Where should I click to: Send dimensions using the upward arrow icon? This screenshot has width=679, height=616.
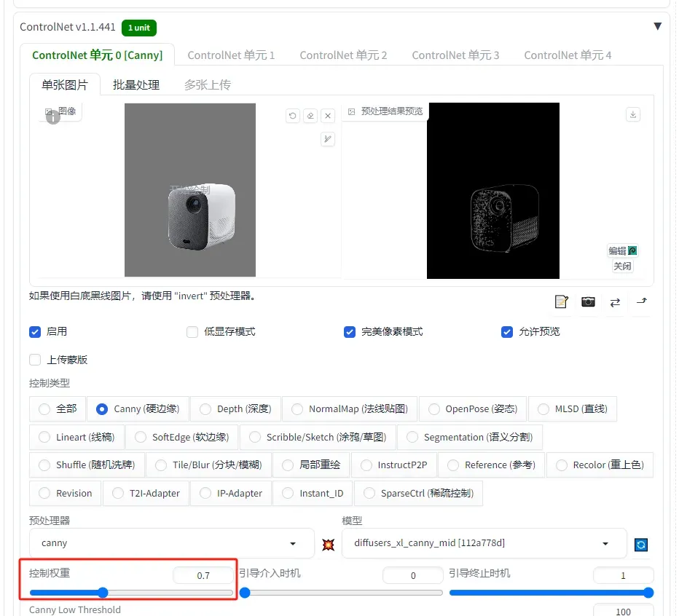click(x=642, y=301)
